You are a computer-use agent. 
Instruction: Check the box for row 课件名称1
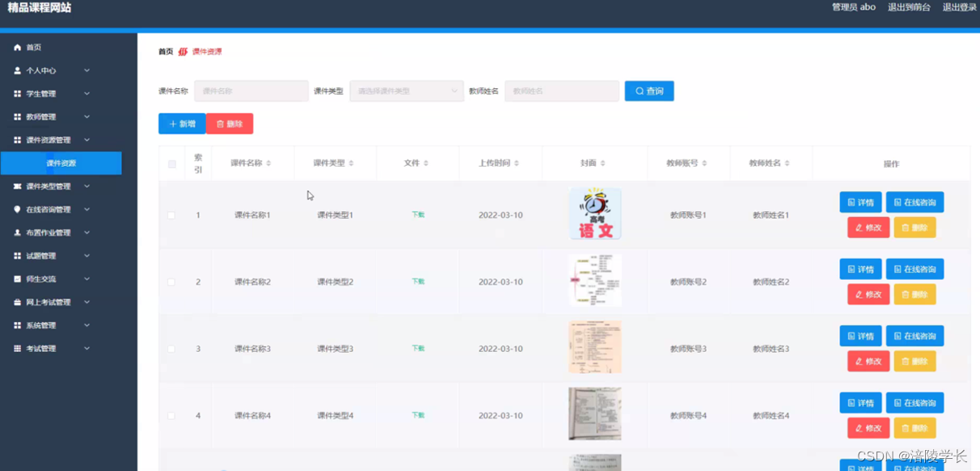tap(171, 215)
